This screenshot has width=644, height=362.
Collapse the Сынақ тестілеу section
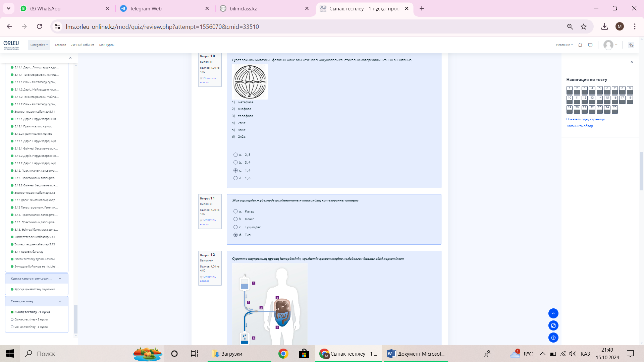coord(60,301)
